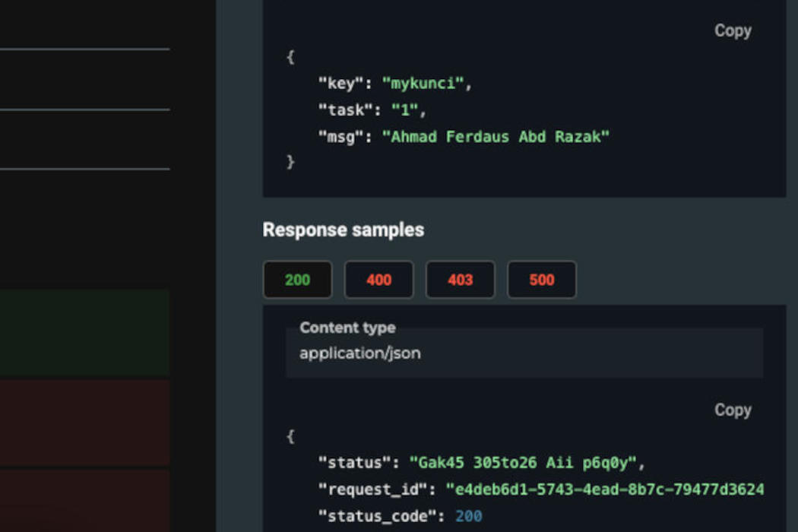This screenshot has height=532, width=798.
Task: Click the Content type label
Action: 347,328
